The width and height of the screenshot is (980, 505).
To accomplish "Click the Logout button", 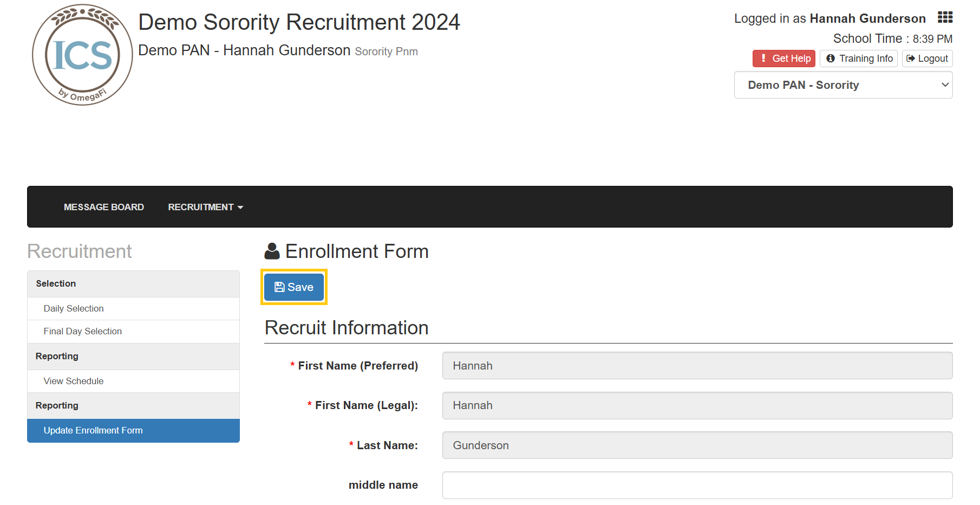I will pos(927,59).
